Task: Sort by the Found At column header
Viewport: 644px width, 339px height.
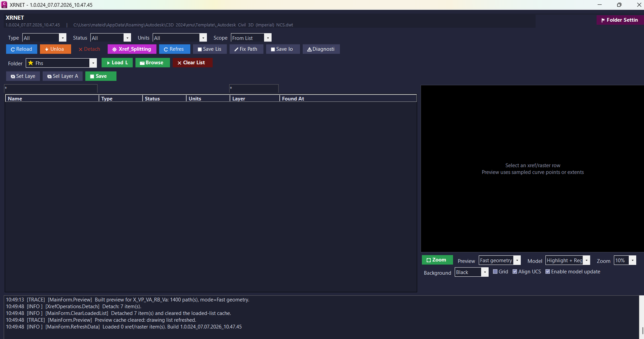Action: point(348,99)
